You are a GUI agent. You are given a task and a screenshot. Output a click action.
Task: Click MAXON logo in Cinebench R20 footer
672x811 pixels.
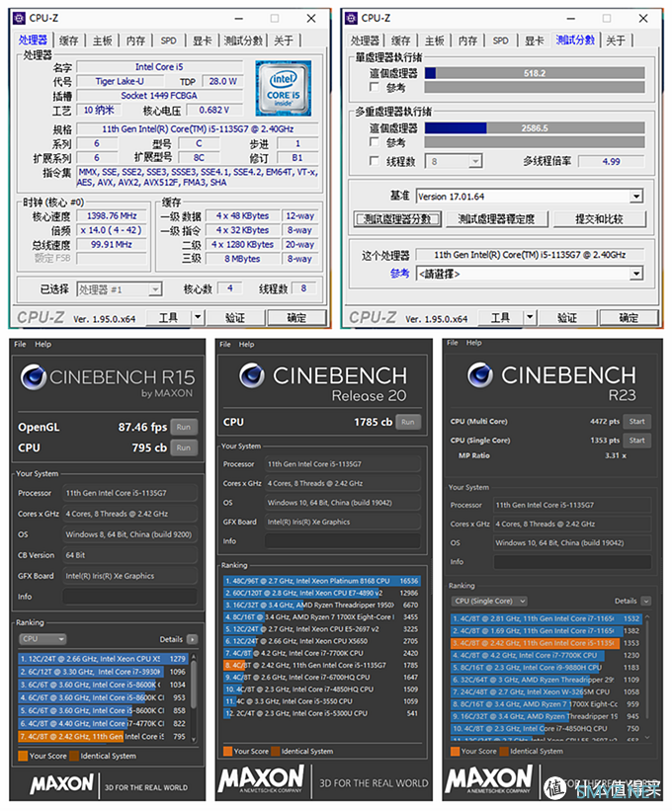[261, 780]
